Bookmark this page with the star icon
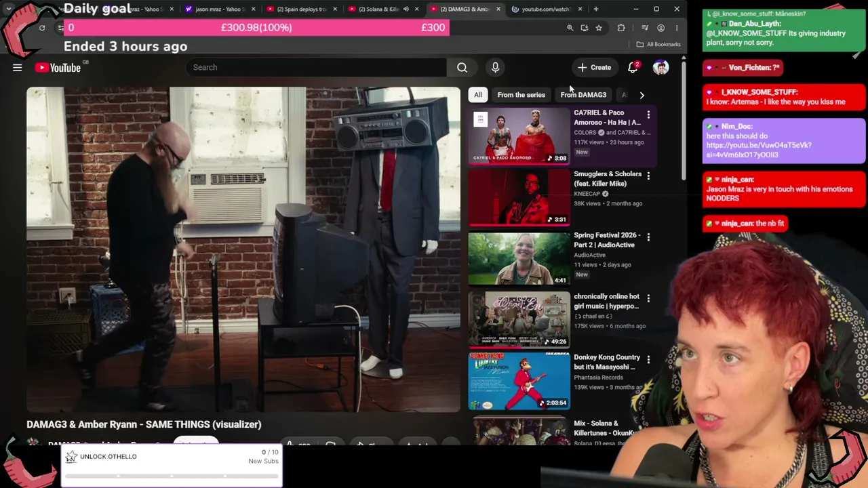Viewport: 868px width, 488px height. pyautogui.click(x=599, y=28)
